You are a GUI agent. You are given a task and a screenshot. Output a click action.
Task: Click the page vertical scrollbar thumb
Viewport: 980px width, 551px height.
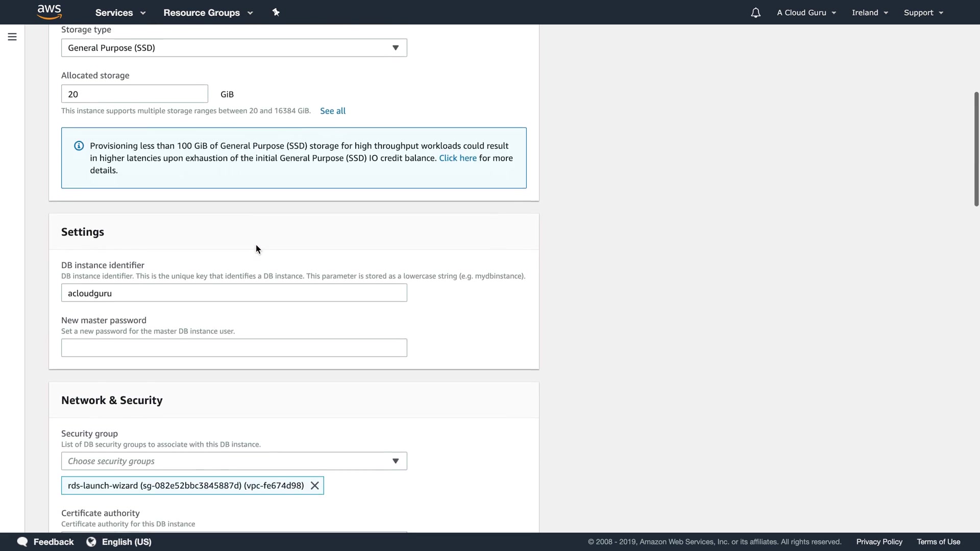click(976, 149)
